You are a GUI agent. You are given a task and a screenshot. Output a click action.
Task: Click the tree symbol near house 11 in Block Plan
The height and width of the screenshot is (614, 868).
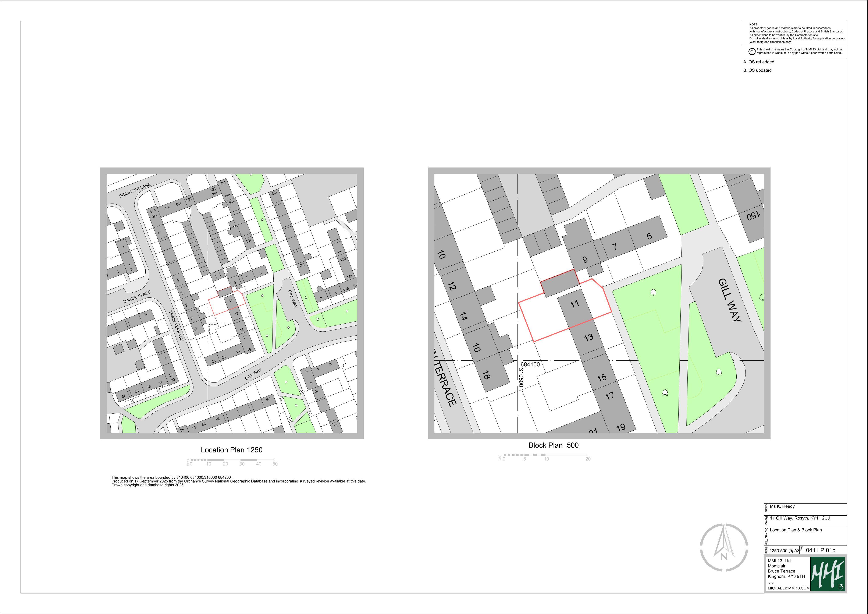coord(653,292)
